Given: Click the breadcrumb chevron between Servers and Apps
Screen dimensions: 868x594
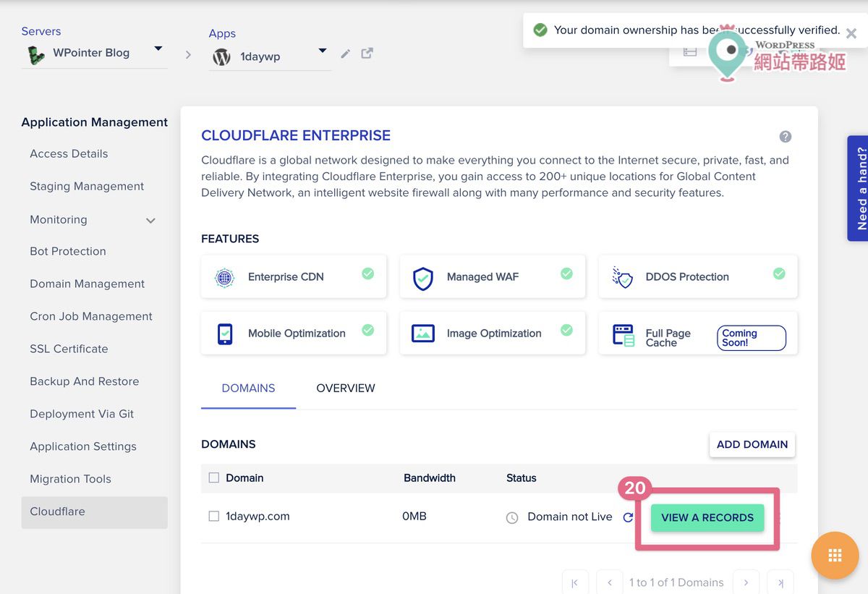Looking at the screenshot, I should (188, 55).
